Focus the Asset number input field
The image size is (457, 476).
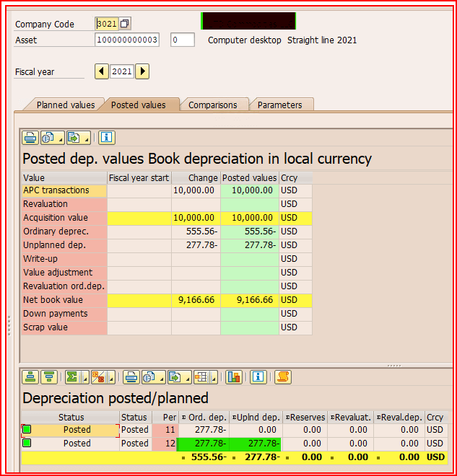tap(127, 40)
